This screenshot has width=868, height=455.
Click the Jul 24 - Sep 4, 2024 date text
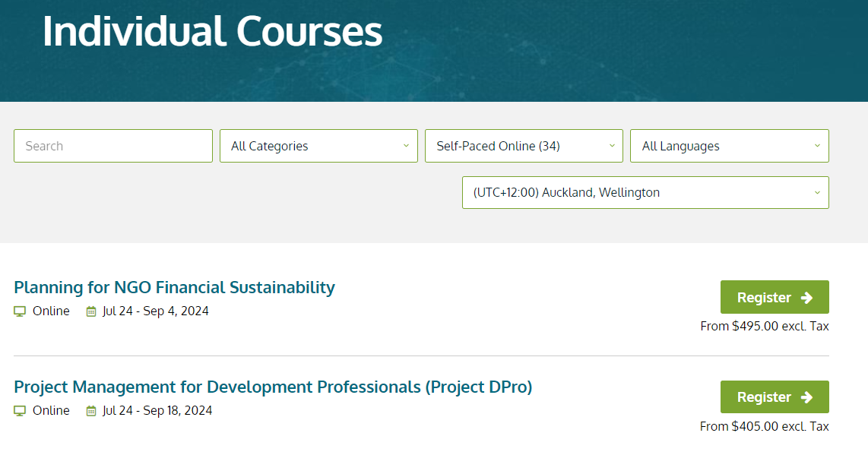[x=155, y=311]
